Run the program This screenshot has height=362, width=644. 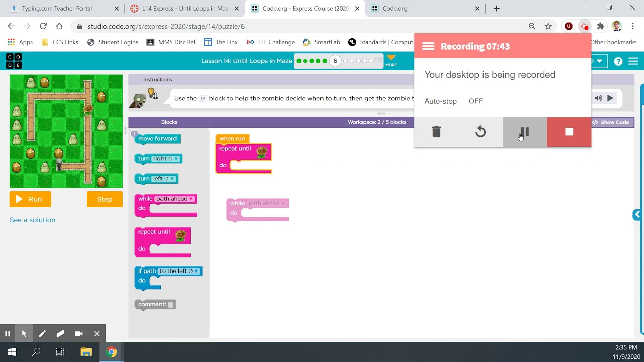coord(30,199)
